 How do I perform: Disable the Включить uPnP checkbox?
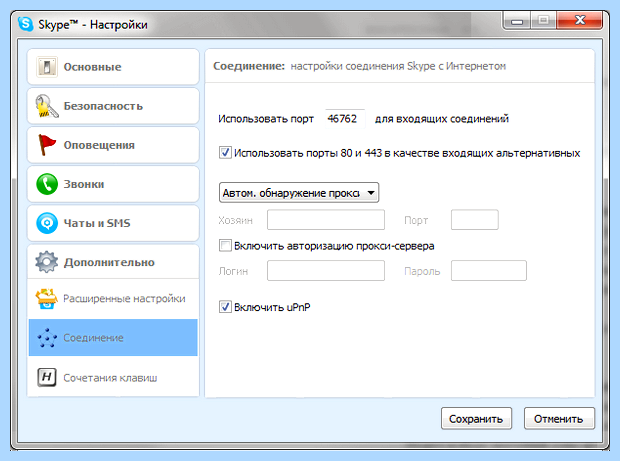pyautogui.click(x=225, y=307)
